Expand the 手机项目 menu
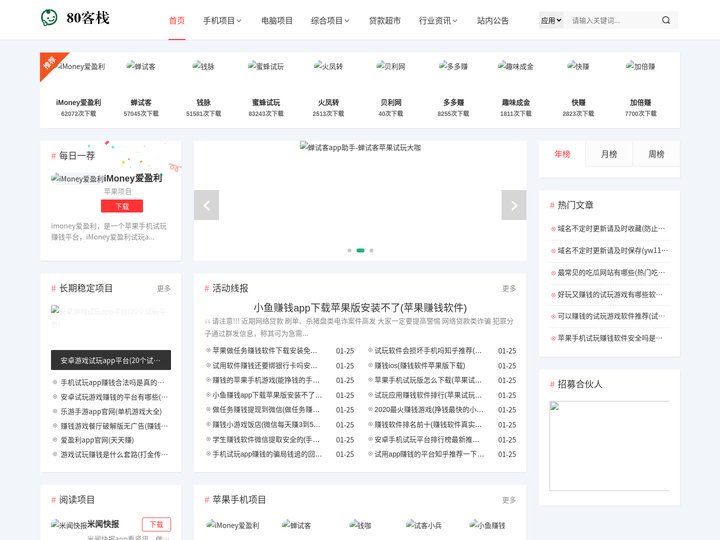720x540 pixels. (222, 21)
